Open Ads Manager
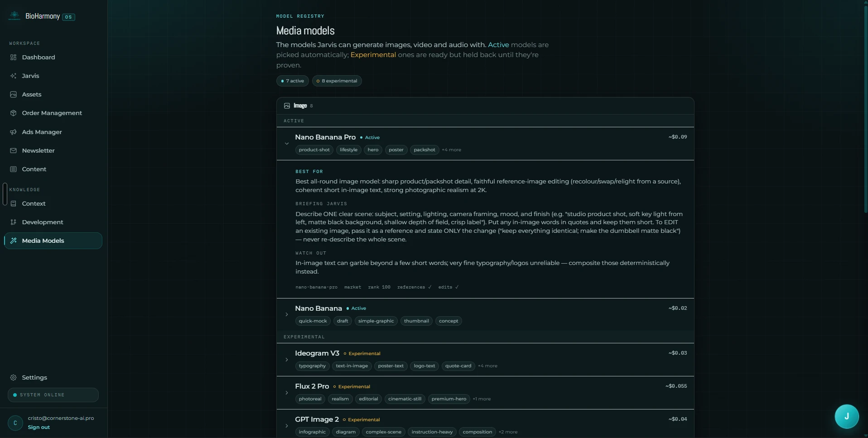This screenshot has height=438, width=868. pos(53,132)
